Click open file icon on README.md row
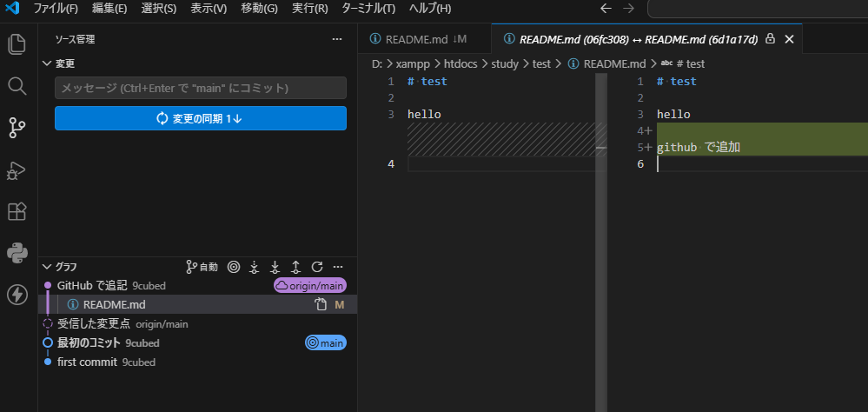 click(x=320, y=305)
